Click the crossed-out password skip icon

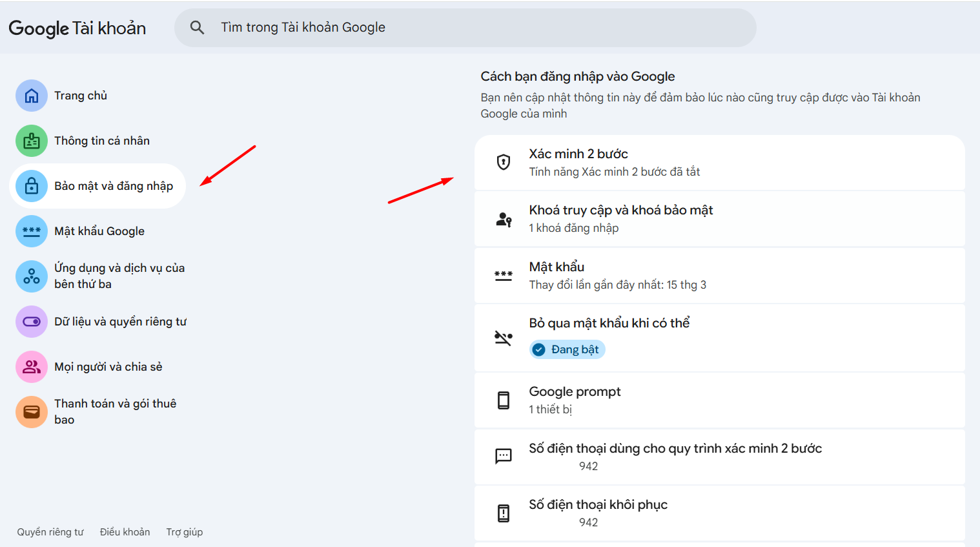tap(504, 338)
